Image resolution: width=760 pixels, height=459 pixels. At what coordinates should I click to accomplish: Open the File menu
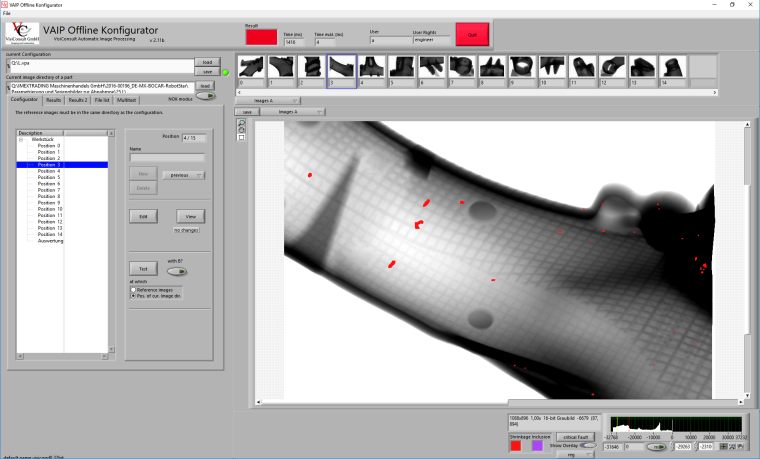click(x=7, y=13)
